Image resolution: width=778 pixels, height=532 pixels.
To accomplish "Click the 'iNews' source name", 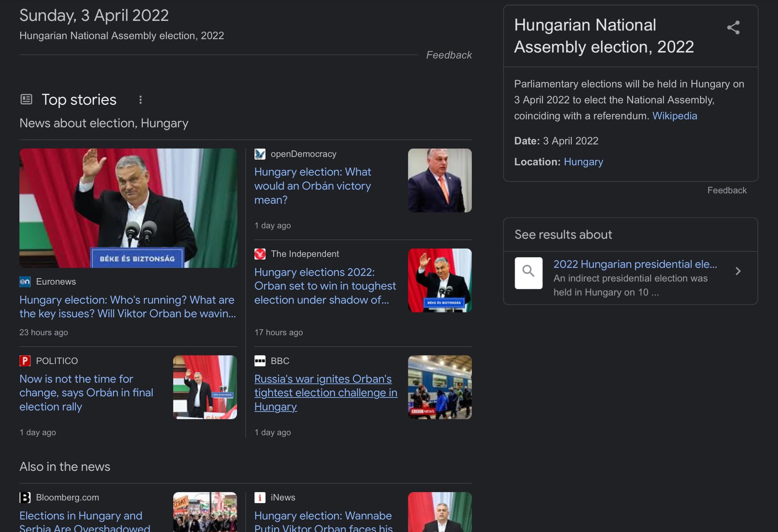I will pyautogui.click(x=283, y=498).
